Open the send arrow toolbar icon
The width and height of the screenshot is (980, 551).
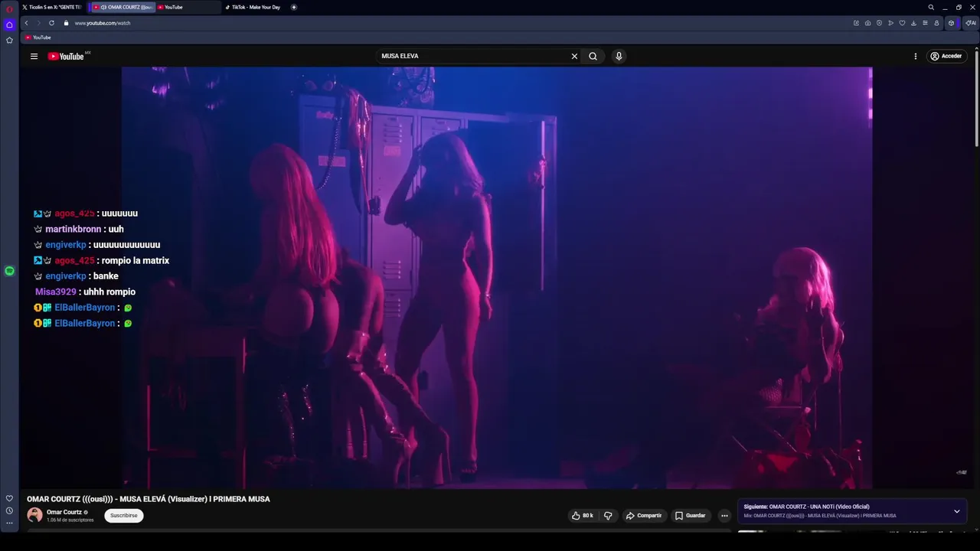pyautogui.click(x=890, y=23)
